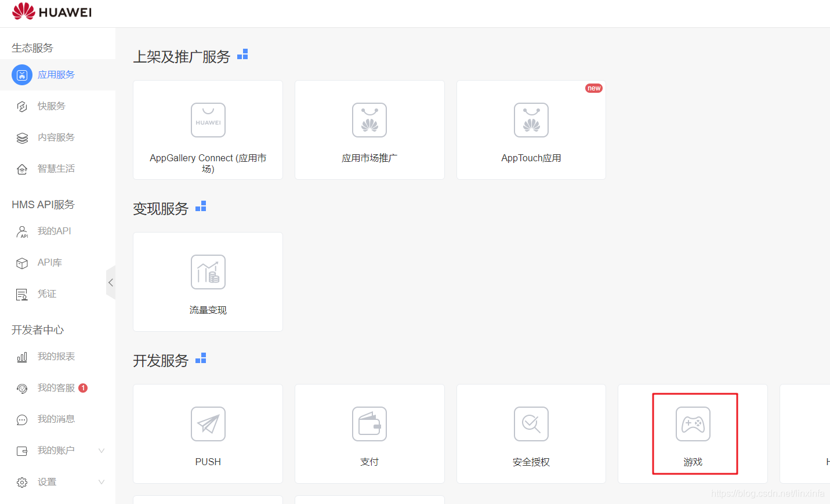Open 内容服务 in the sidebar
The image size is (830, 504).
[57, 137]
